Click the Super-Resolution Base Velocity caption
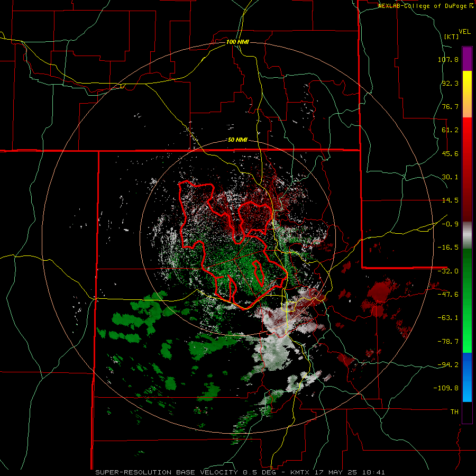Screen dimensions: 476x476 click(x=240, y=472)
